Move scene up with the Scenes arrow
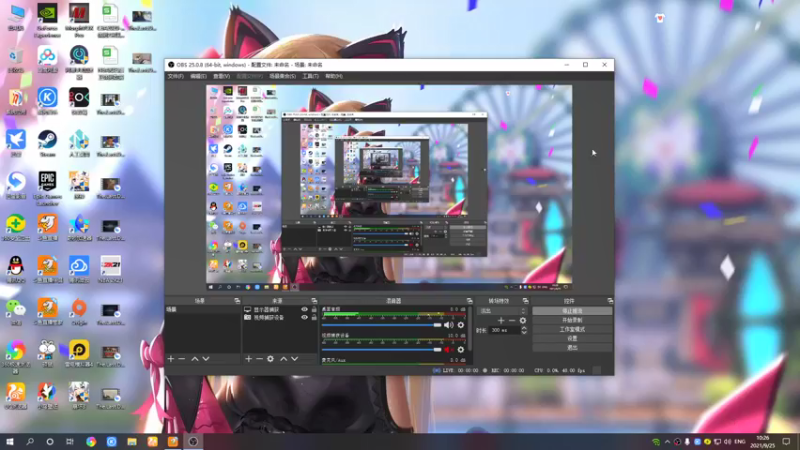 click(x=195, y=359)
